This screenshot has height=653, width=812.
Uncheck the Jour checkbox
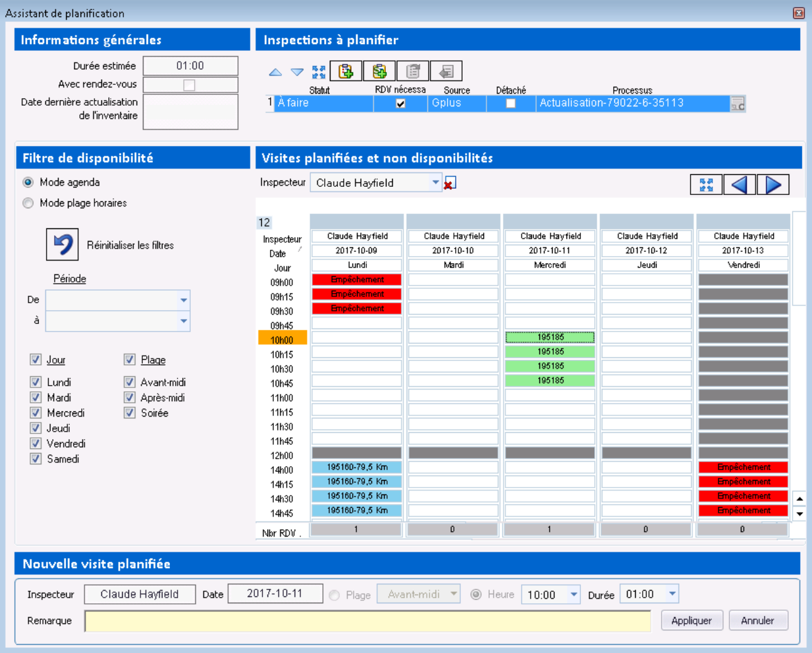[35, 360]
